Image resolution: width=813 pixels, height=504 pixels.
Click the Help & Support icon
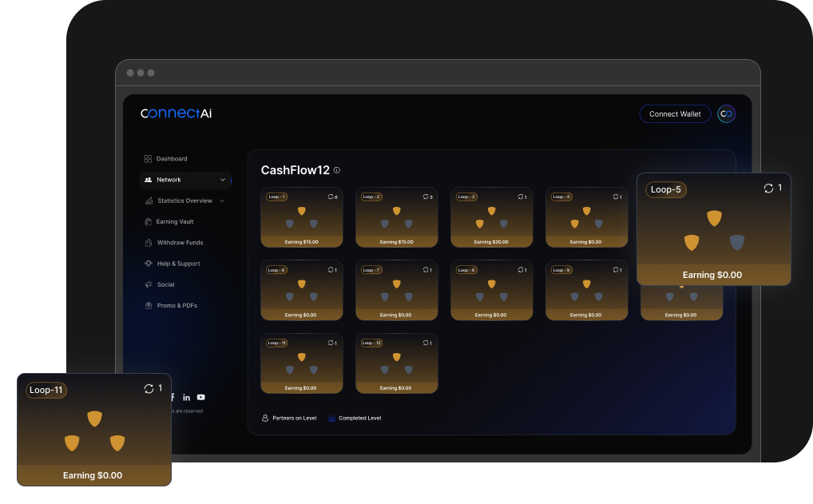(149, 264)
